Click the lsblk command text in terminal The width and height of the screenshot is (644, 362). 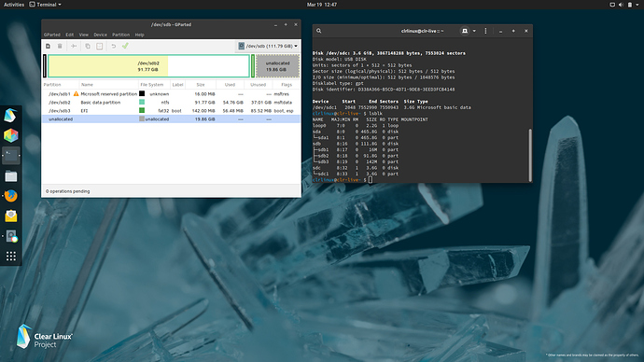(x=375, y=113)
